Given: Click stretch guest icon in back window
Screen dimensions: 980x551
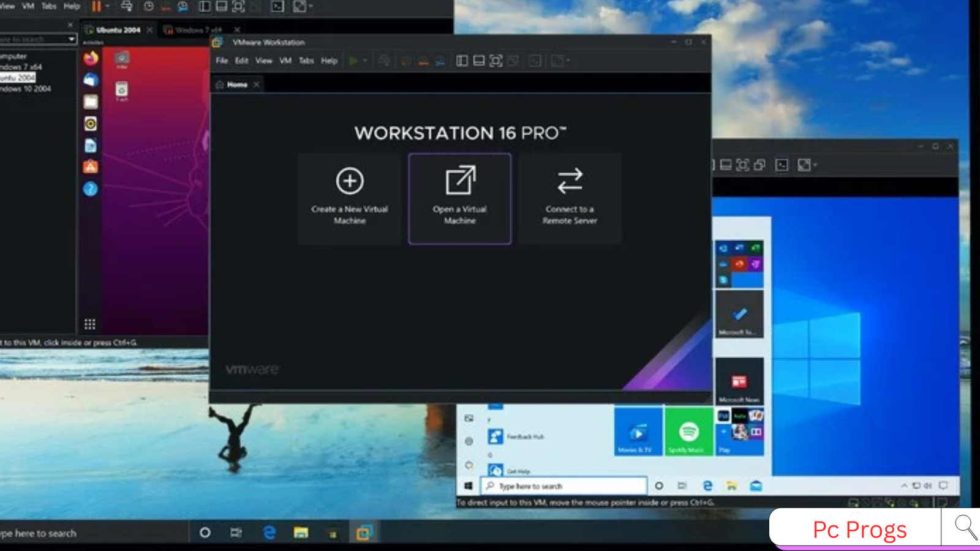Looking at the screenshot, I should click(x=300, y=6).
